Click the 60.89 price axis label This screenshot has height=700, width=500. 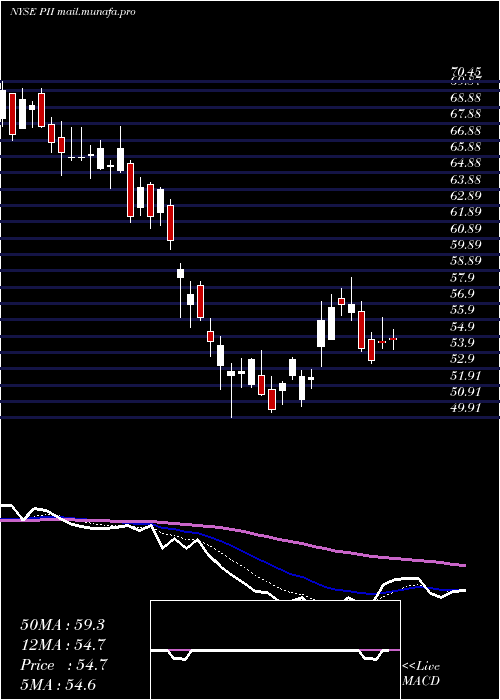(x=466, y=229)
